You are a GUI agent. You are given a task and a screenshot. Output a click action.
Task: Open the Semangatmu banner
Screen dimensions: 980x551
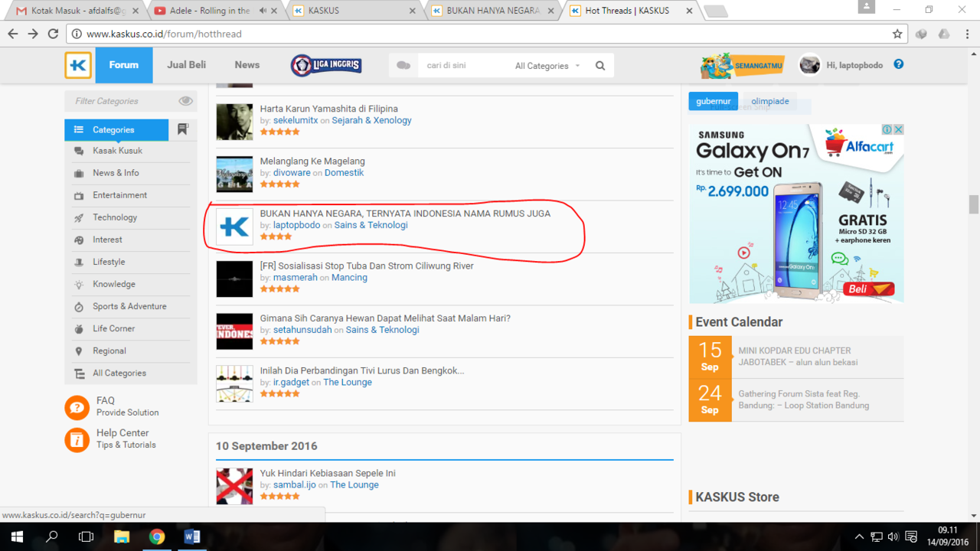point(742,65)
